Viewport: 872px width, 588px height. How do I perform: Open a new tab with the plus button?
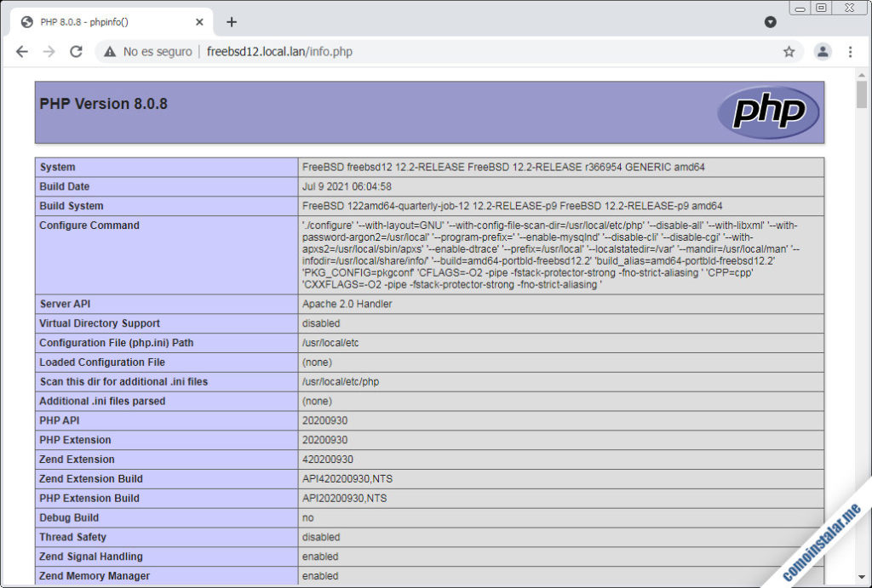coord(231,21)
